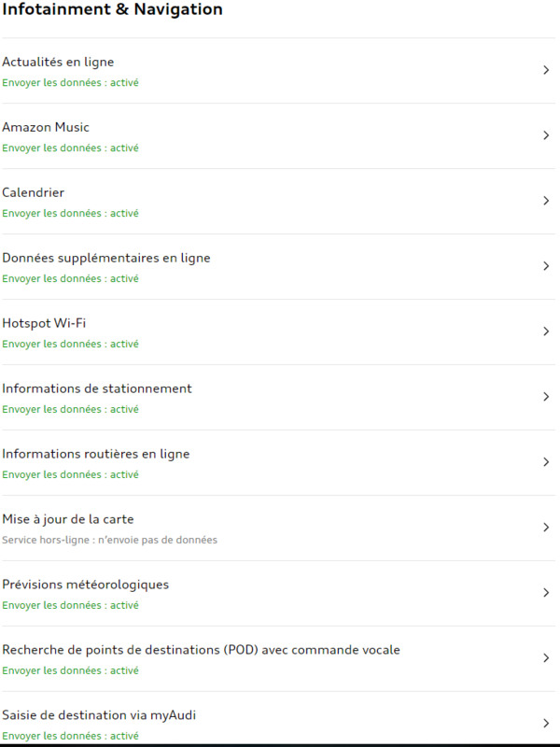Open the Calendrier service settings
Image resolution: width=560 pixels, height=747 pixels.
[x=33, y=193]
